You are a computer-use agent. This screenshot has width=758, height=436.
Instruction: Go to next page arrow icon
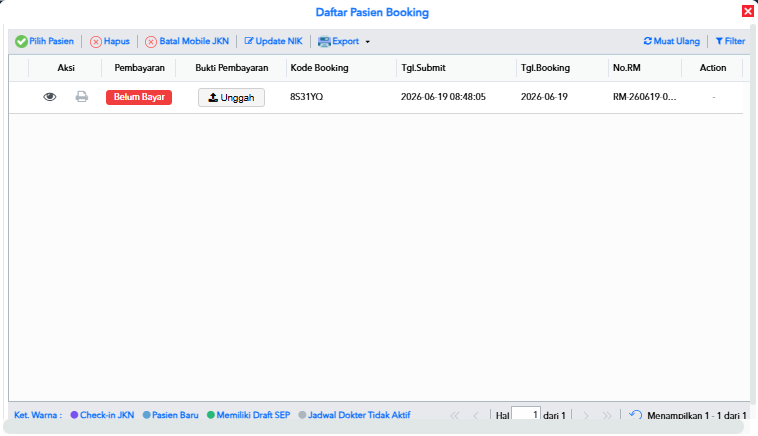[x=586, y=415]
